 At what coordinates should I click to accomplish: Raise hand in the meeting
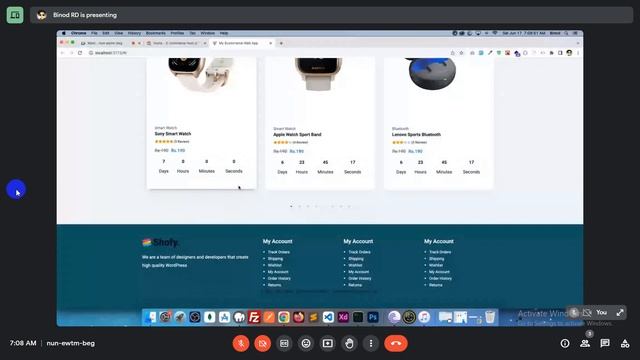coord(349,343)
